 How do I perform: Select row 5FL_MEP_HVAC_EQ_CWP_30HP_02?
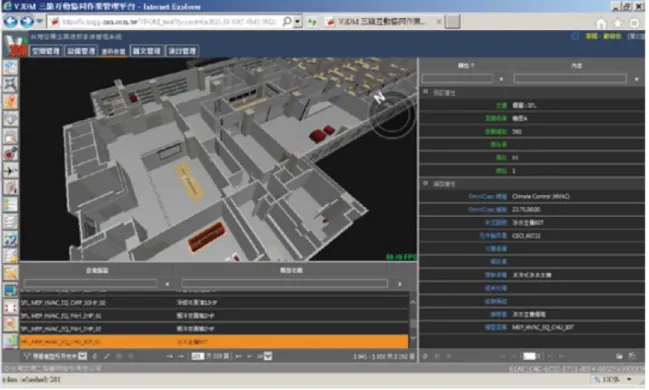pos(214,303)
